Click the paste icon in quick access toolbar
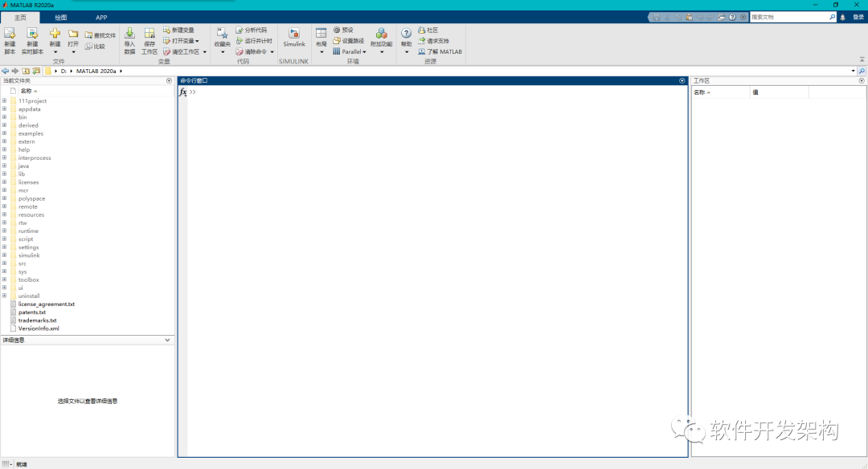 click(690, 17)
